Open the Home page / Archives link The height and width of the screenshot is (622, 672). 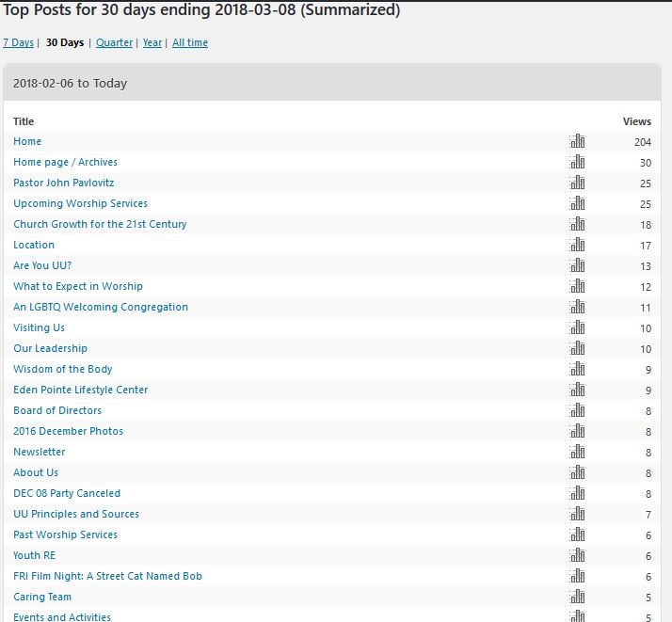tap(65, 162)
